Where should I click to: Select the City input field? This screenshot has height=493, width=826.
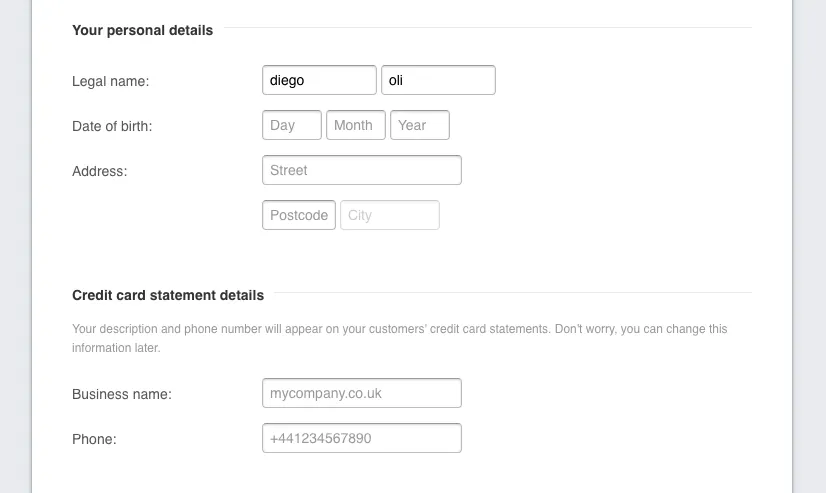[389, 215]
